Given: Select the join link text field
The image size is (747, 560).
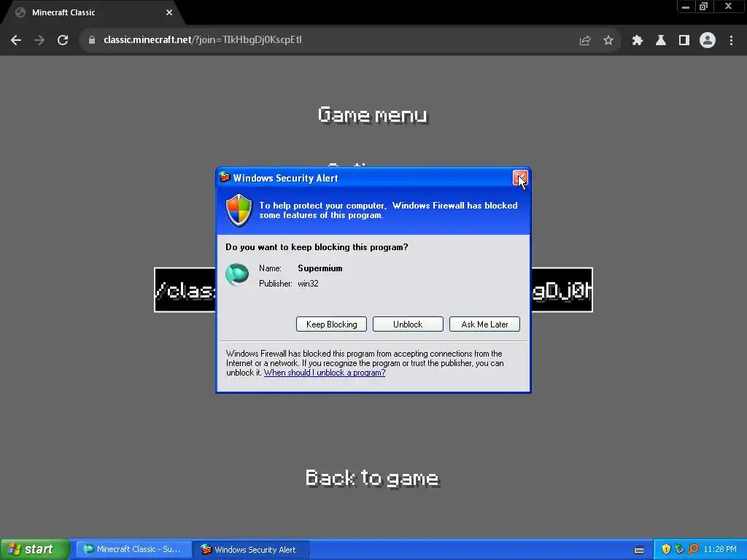Looking at the screenshot, I should [373, 290].
